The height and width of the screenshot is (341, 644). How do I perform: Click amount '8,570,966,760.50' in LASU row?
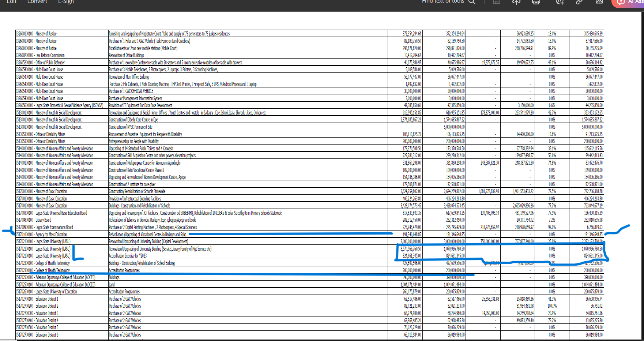pyautogui.click(x=411, y=249)
